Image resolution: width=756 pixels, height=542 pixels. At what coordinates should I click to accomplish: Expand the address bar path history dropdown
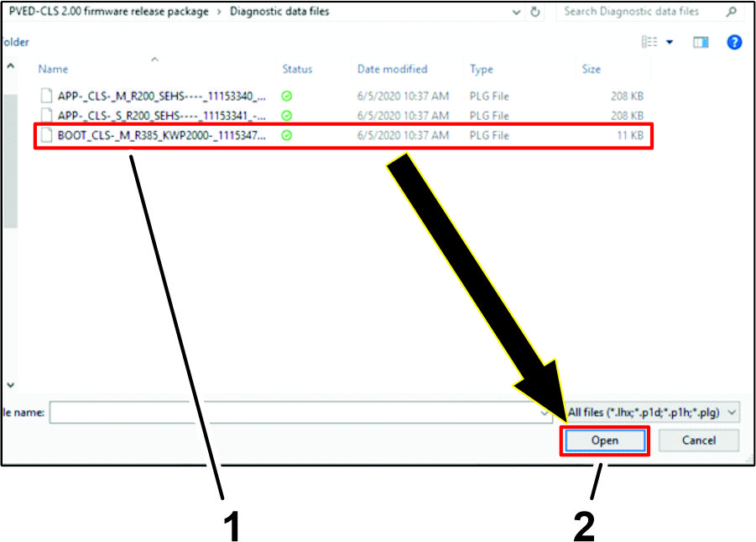pyautogui.click(x=516, y=12)
